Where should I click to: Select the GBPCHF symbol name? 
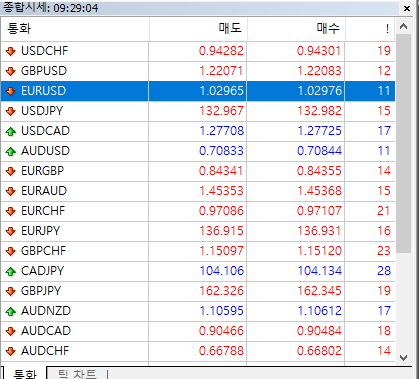point(44,251)
